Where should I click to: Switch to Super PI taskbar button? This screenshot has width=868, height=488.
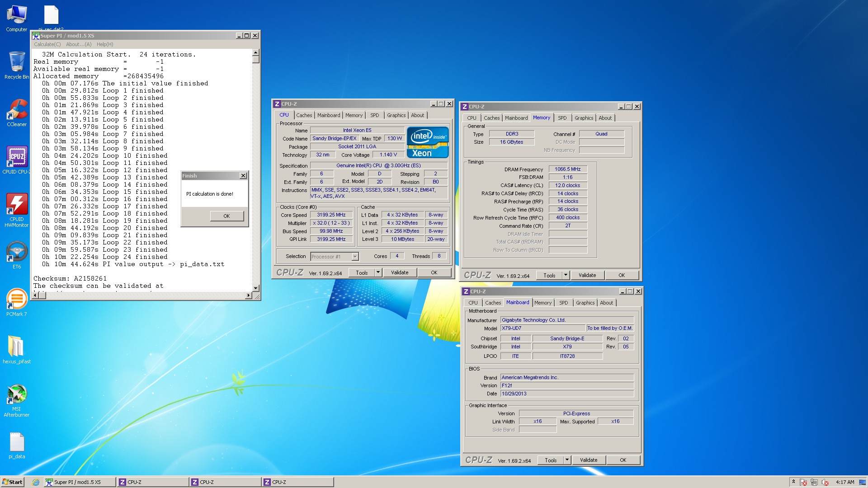click(x=80, y=482)
